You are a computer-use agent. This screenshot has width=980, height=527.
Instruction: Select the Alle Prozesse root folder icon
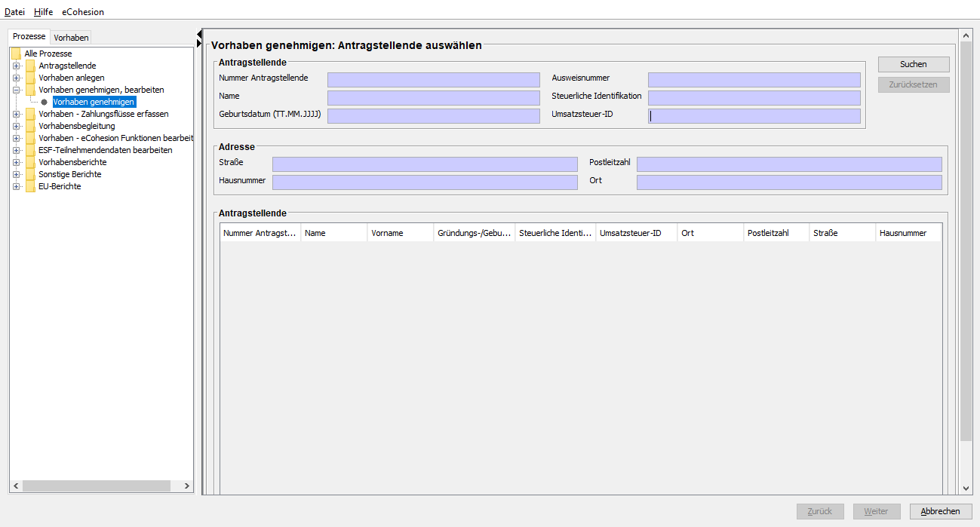(x=16, y=54)
